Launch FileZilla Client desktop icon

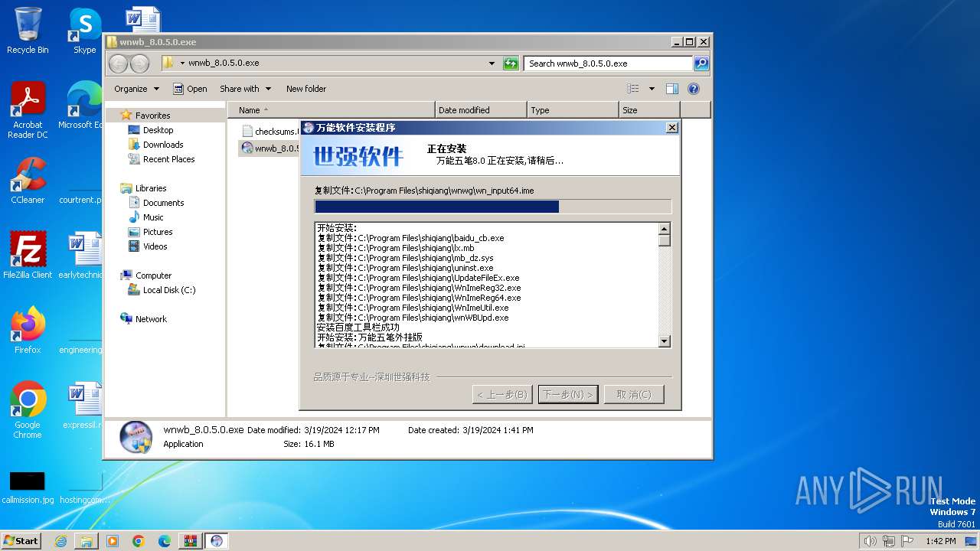coord(28,256)
